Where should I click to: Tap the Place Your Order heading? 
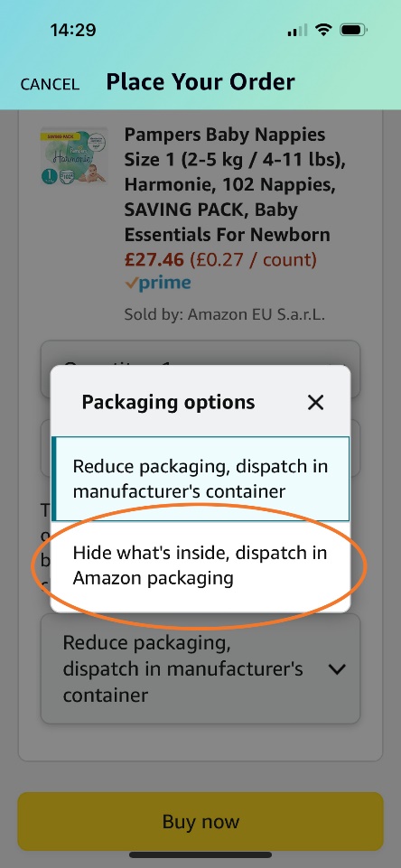click(x=200, y=82)
